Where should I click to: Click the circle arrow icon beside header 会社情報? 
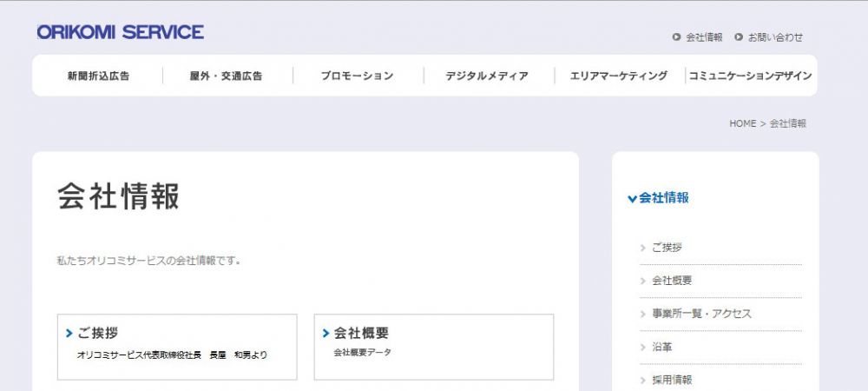point(676,37)
